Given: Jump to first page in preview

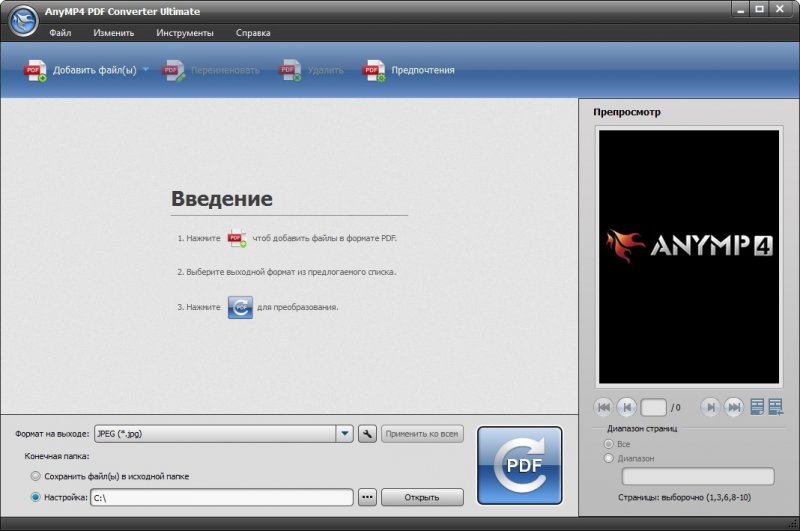Looking at the screenshot, I should [604, 407].
